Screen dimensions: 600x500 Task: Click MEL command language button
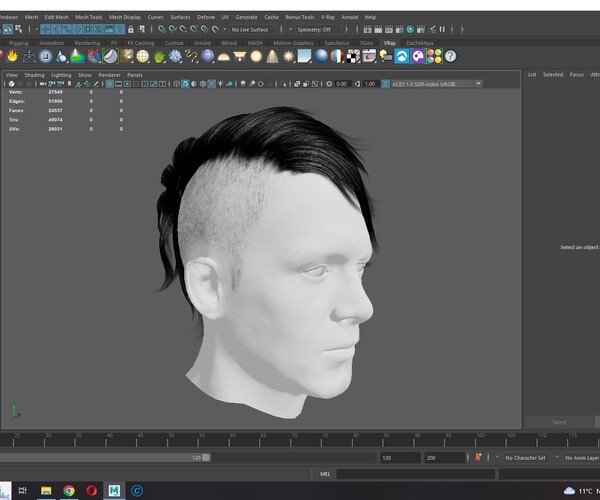pos(325,474)
